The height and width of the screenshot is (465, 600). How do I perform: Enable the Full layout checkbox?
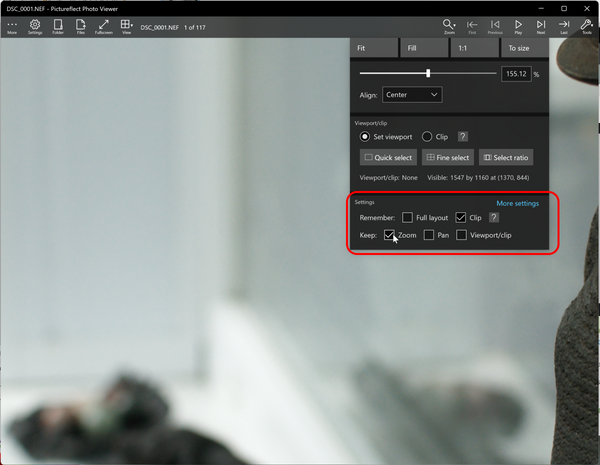pyautogui.click(x=407, y=217)
